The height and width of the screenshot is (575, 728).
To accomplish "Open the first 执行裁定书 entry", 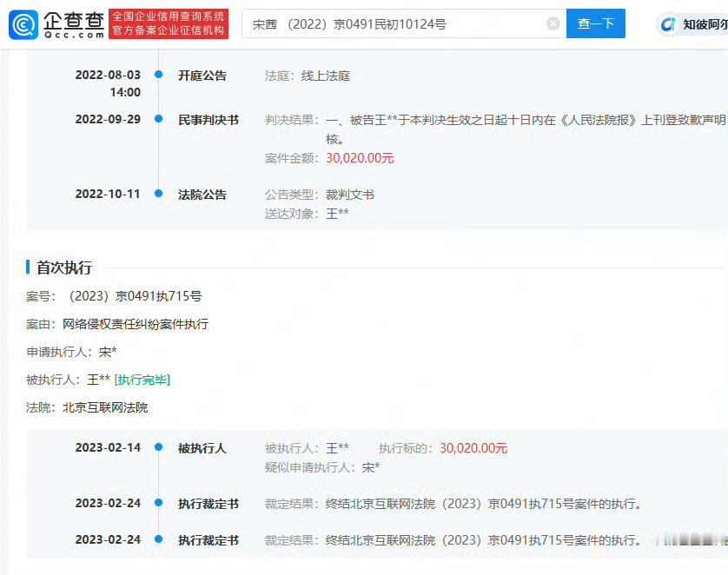I will point(208,504).
